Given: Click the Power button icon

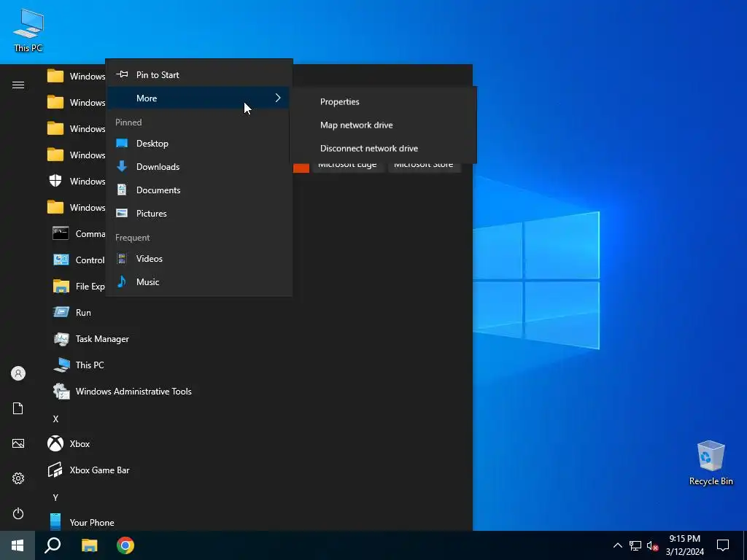Looking at the screenshot, I should 18,513.
